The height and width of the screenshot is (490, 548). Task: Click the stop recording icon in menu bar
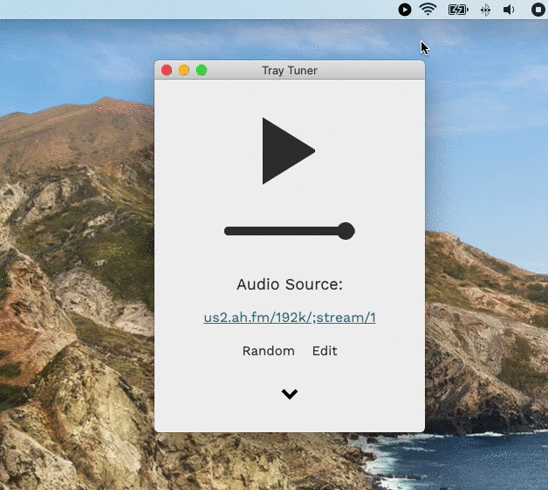(x=539, y=9)
